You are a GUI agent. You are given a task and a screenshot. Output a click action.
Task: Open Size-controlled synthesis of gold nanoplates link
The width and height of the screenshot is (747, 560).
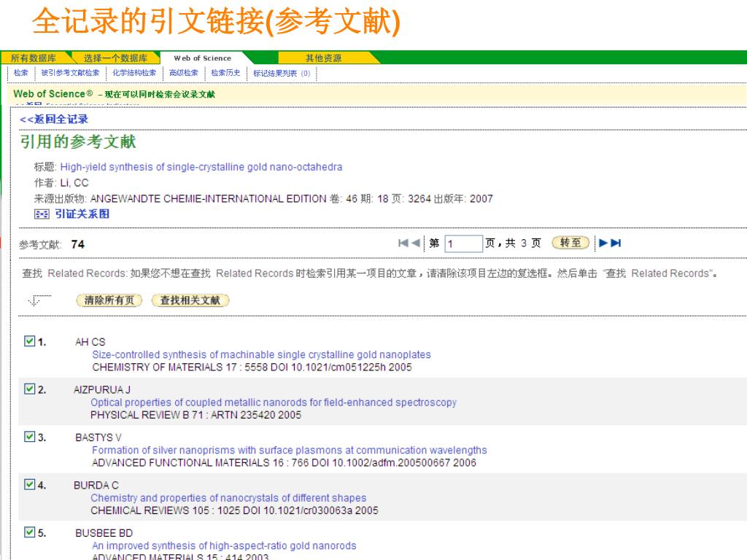coord(262,355)
